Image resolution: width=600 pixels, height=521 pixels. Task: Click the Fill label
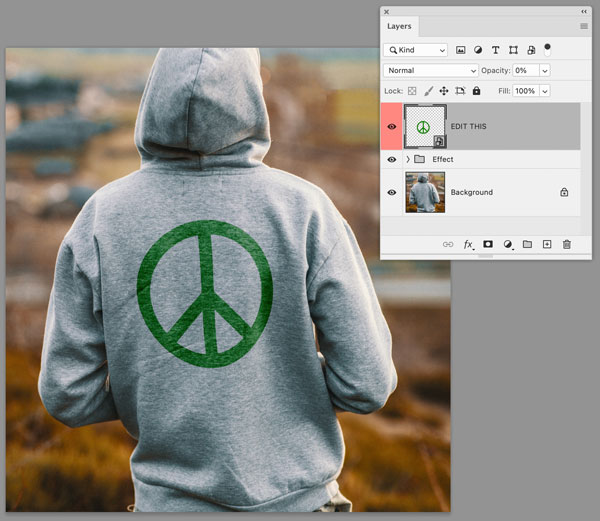[x=504, y=91]
